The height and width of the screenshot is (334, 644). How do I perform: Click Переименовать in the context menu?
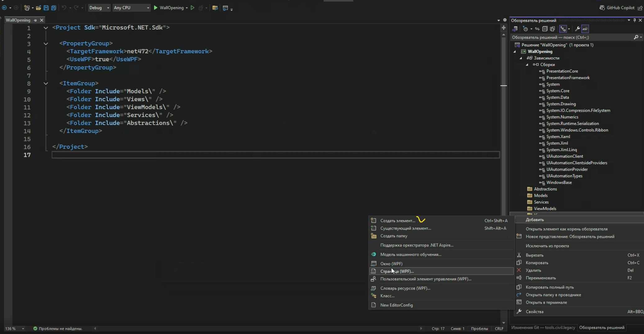[579, 278]
